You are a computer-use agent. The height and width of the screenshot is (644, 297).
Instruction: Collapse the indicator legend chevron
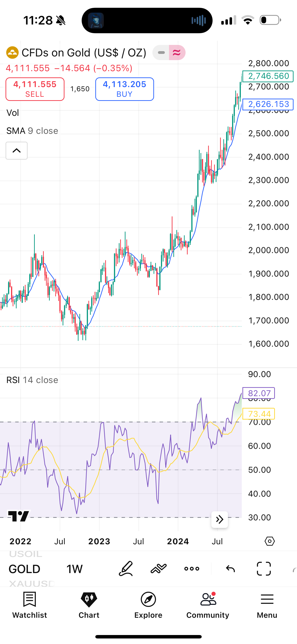[x=17, y=150]
